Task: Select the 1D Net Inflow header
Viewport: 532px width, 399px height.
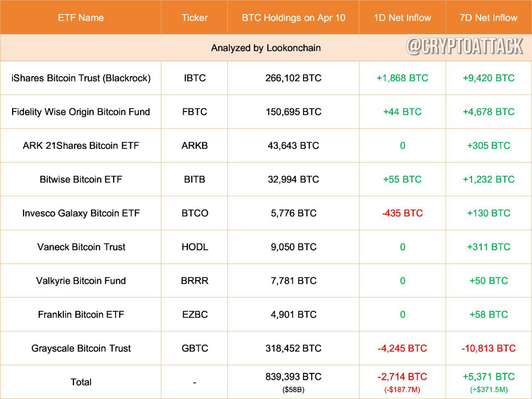Action: 402,18
